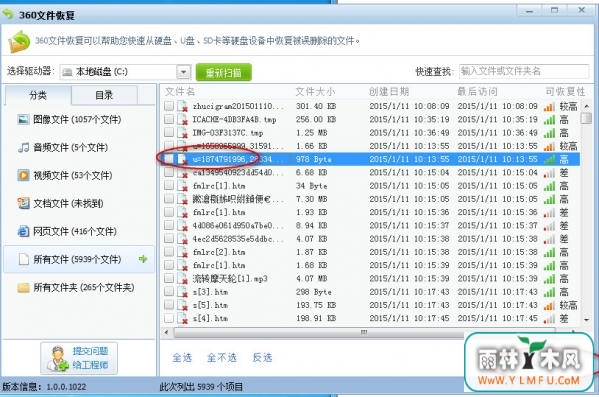
Task: Click the engineer avatar in 提交问题 button
Action: (58, 358)
